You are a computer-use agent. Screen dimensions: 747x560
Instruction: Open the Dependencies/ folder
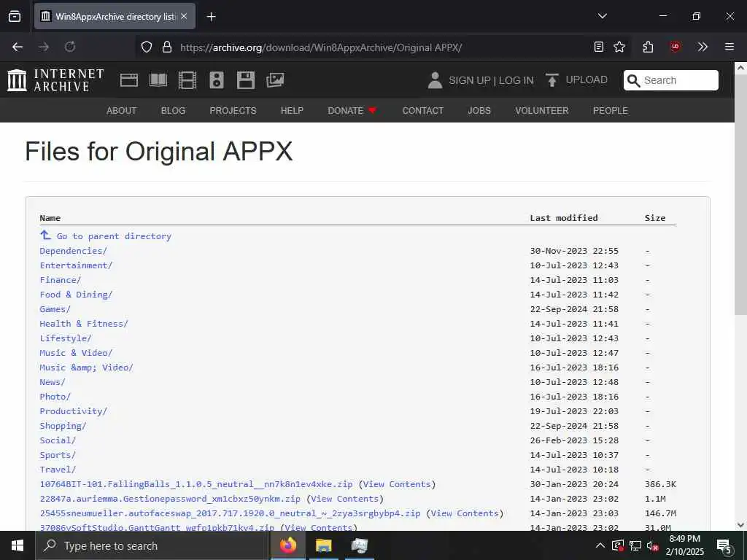(x=74, y=251)
